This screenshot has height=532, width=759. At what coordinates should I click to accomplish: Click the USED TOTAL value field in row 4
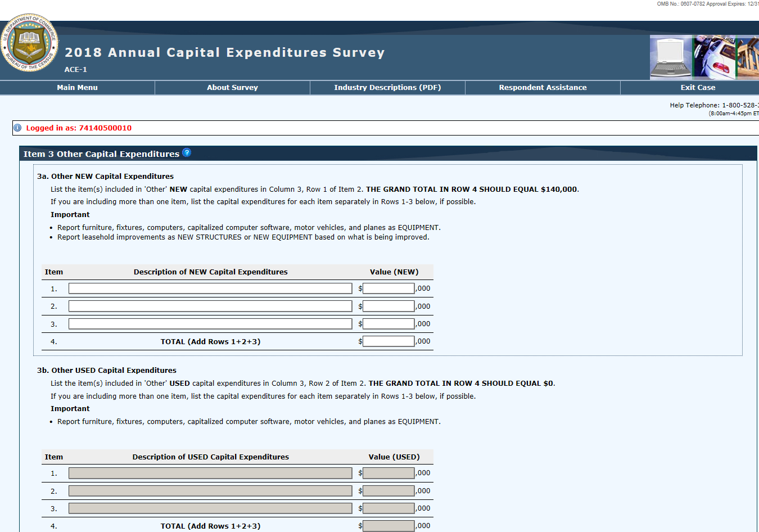tap(388, 526)
